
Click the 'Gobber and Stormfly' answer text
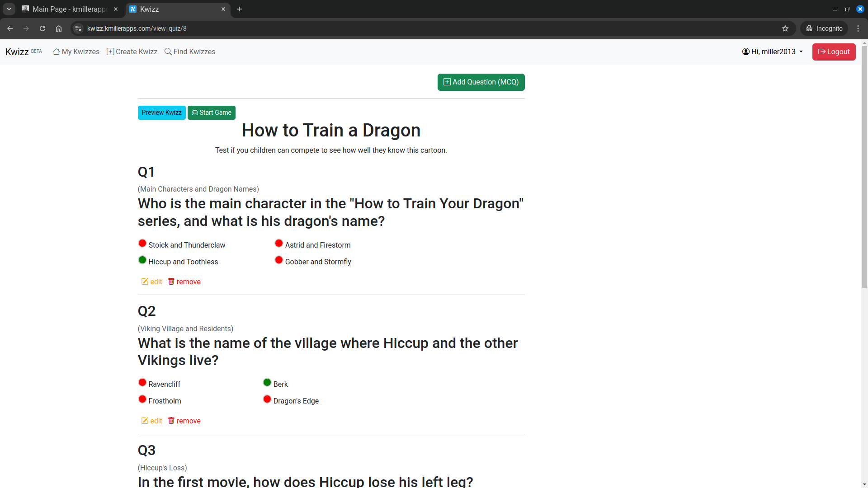318,262
